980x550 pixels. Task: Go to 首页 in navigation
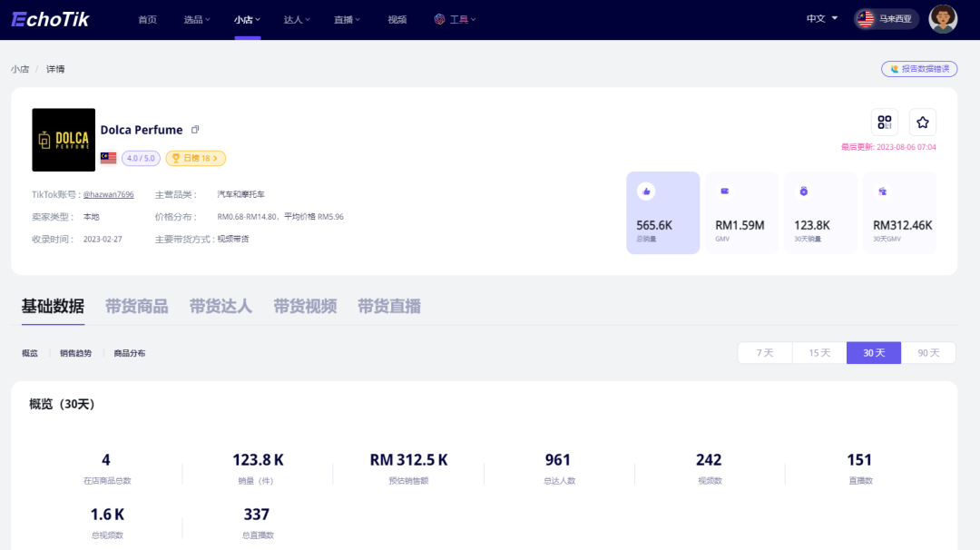coord(148,19)
